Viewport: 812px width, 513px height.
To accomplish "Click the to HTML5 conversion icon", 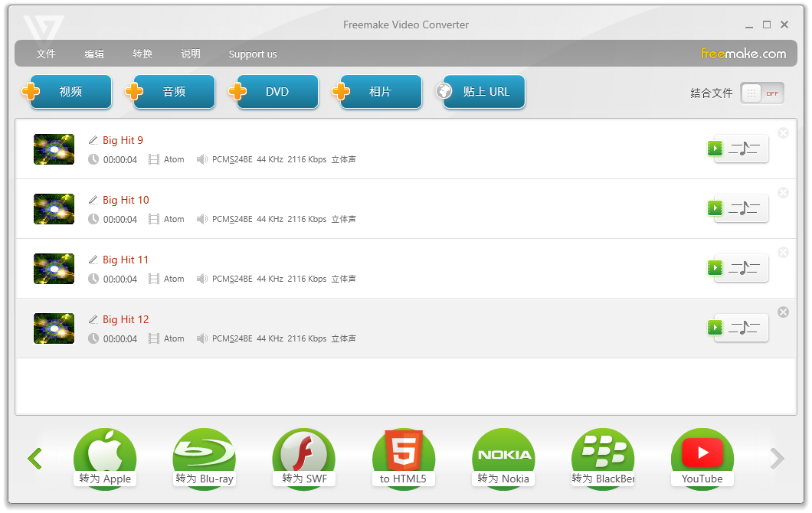I will click(404, 458).
